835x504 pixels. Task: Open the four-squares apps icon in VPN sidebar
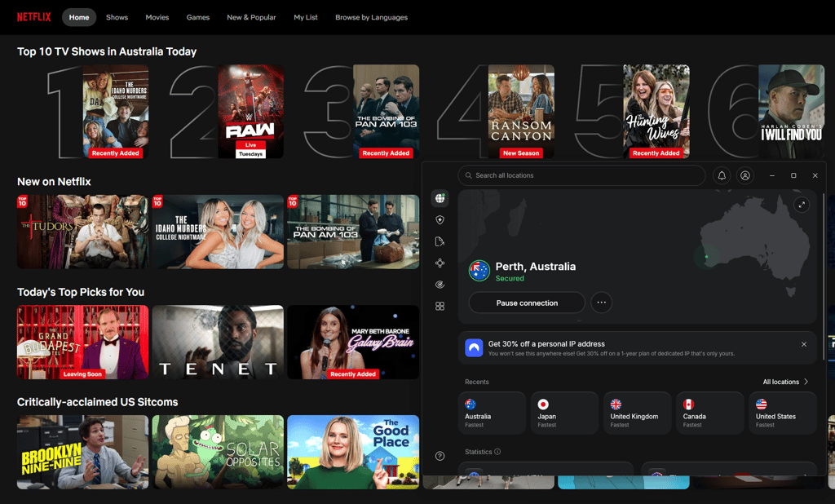[x=440, y=307]
